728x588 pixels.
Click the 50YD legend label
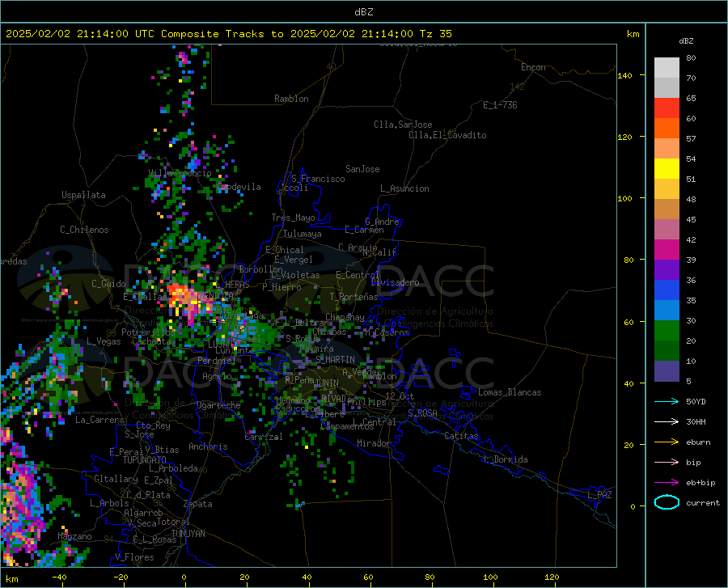696,401
